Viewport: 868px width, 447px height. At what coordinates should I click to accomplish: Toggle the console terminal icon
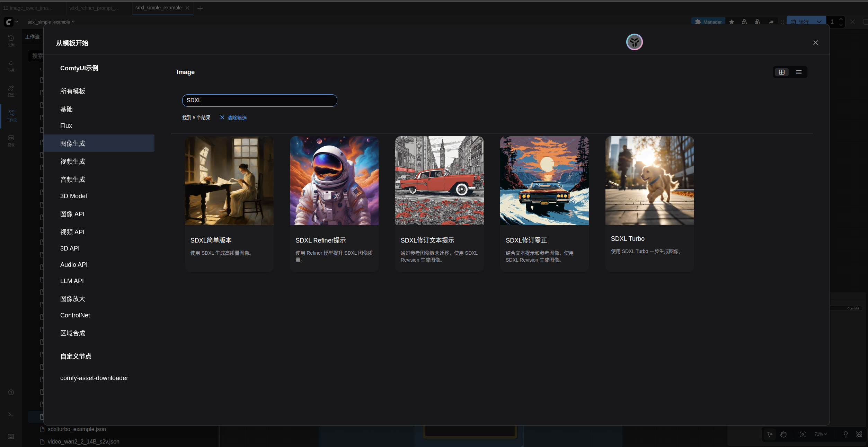[11, 414]
